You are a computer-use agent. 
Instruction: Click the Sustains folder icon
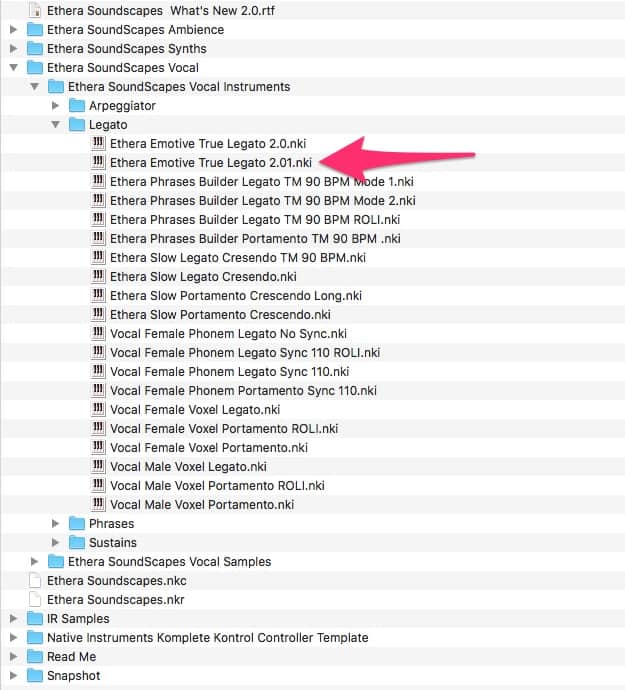[x=77, y=543]
